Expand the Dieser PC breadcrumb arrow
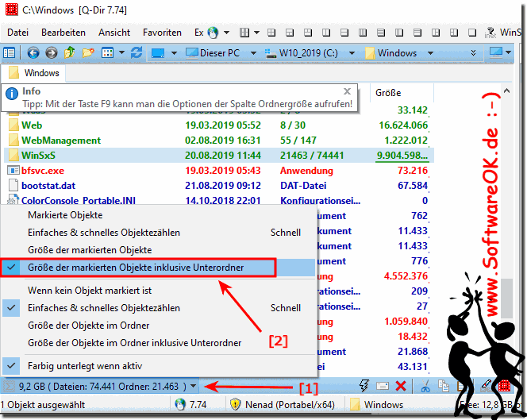Image resolution: width=527 pixels, height=420 pixels. pyautogui.click(x=253, y=53)
